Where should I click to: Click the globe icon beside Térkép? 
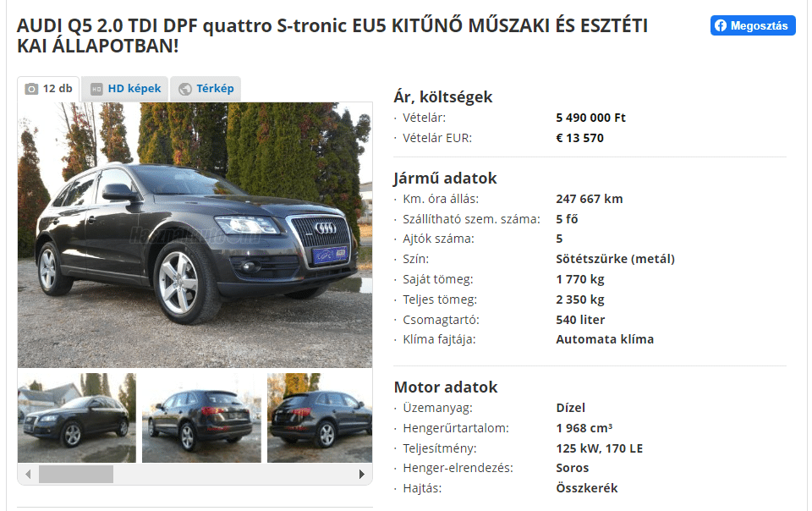click(x=185, y=89)
